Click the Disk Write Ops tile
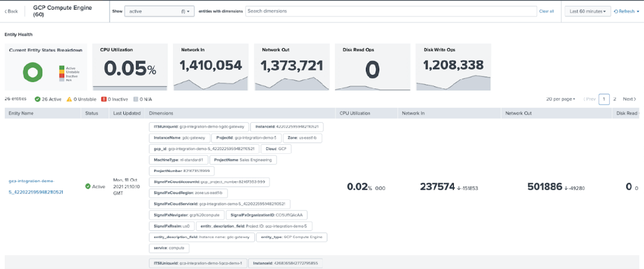Image resolution: width=644 pixels, height=269 pixels. (453, 67)
